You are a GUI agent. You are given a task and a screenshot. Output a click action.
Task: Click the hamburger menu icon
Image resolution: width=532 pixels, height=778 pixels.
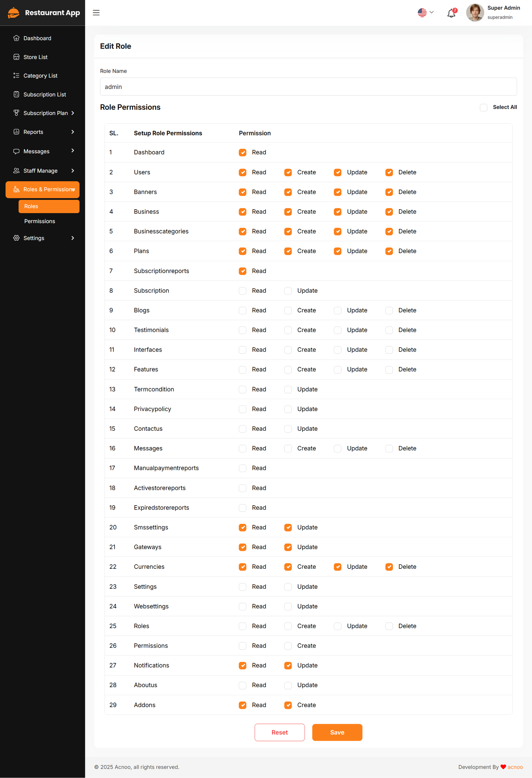[x=96, y=13]
